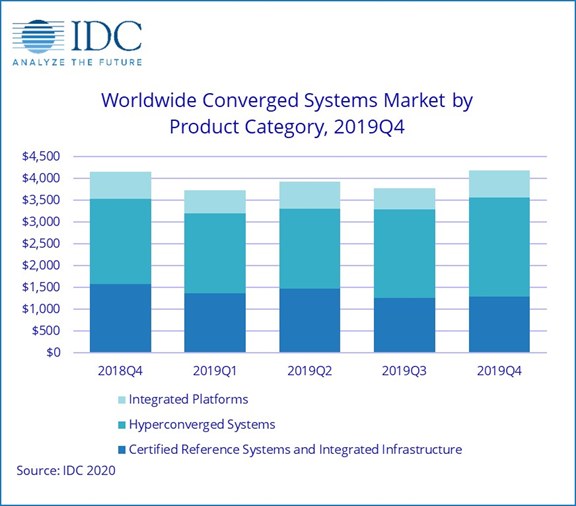Click the 2019Q2 Hyperconverged Systems bar segment

click(310, 249)
